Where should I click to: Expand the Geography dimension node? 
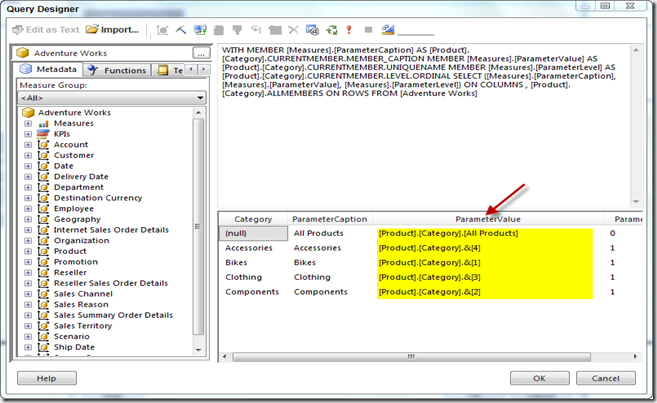coord(28,219)
